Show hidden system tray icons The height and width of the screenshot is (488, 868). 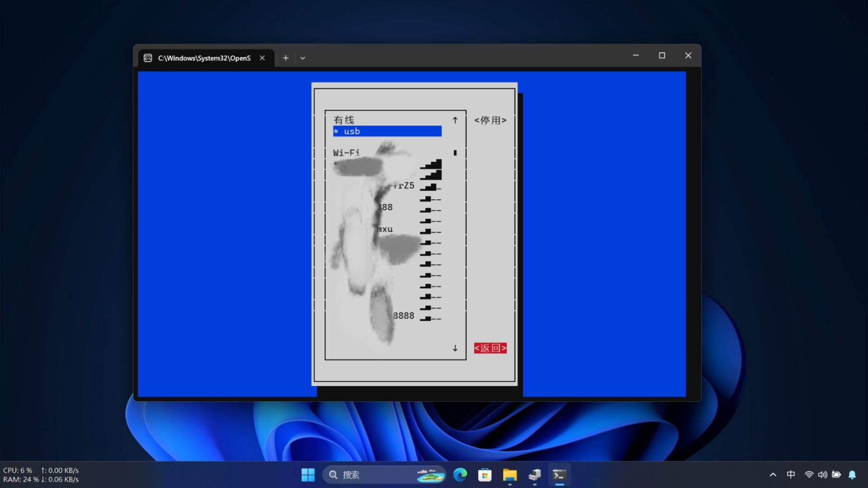[x=773, y=474]
